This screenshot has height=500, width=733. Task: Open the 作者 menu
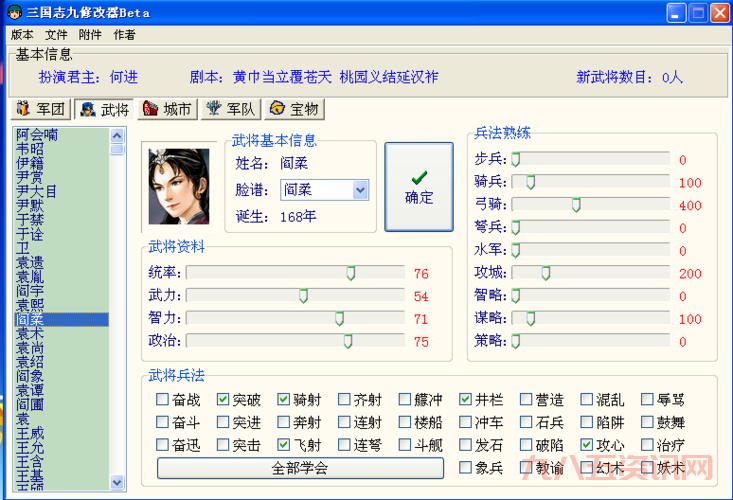[124, 34]
